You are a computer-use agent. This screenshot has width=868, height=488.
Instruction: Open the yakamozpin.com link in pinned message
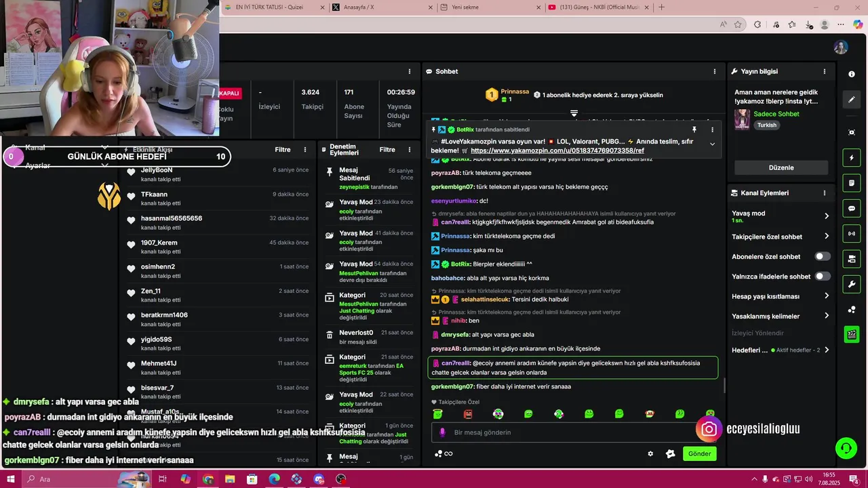(557, 150)
